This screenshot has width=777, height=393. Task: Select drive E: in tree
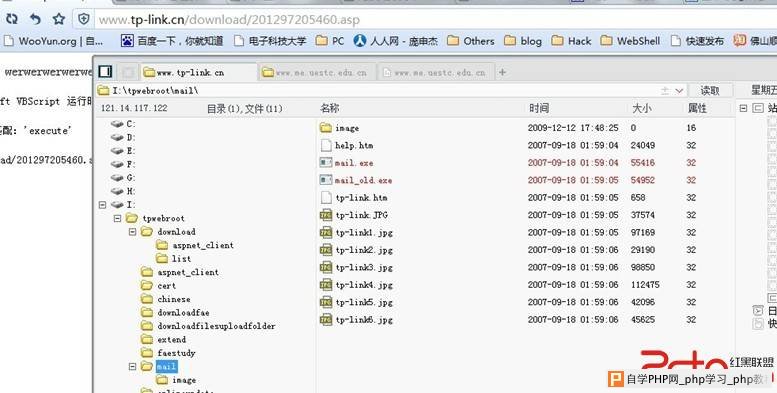(123, 151)
